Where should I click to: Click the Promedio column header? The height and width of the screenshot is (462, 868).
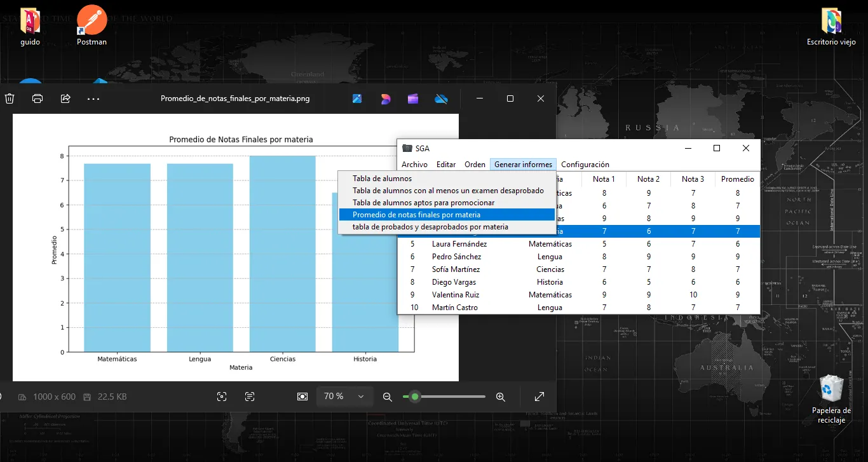(737, 179)
